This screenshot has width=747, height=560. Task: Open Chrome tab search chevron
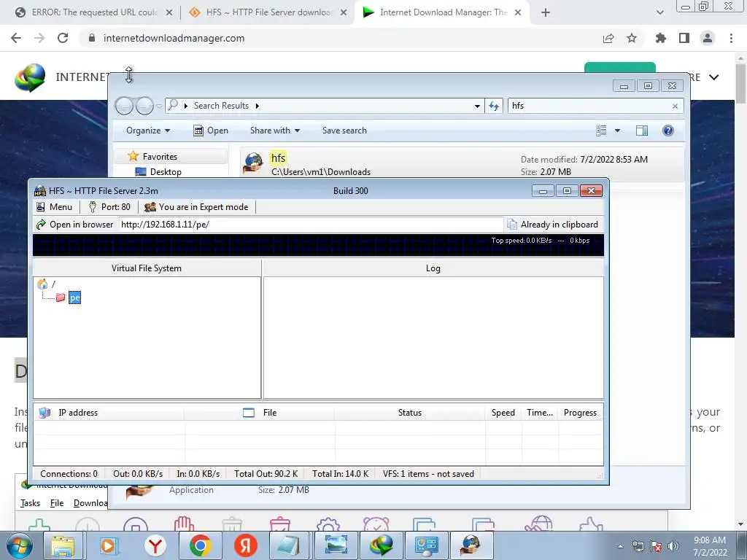click(x=659, y=12)
